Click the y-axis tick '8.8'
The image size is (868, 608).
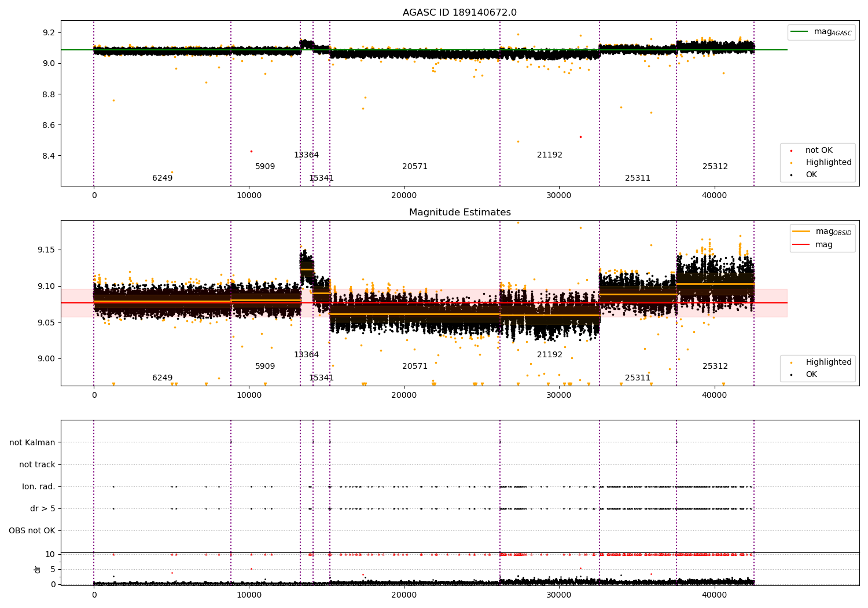[49, 94]
